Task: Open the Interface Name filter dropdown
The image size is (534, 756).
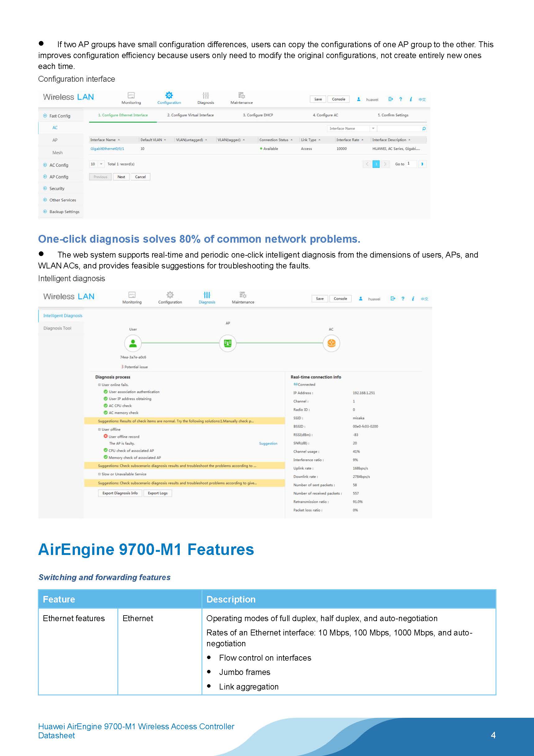Action: [x=373, y=129]
